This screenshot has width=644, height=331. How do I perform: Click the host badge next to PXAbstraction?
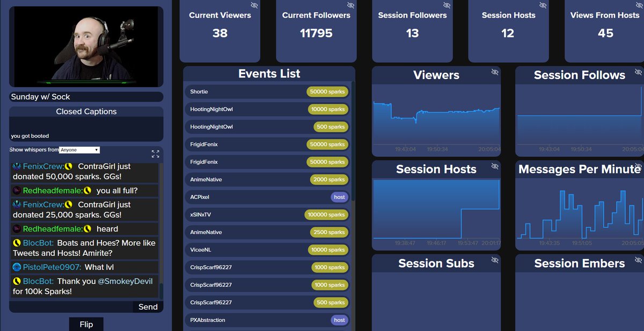tap(339, 320)
